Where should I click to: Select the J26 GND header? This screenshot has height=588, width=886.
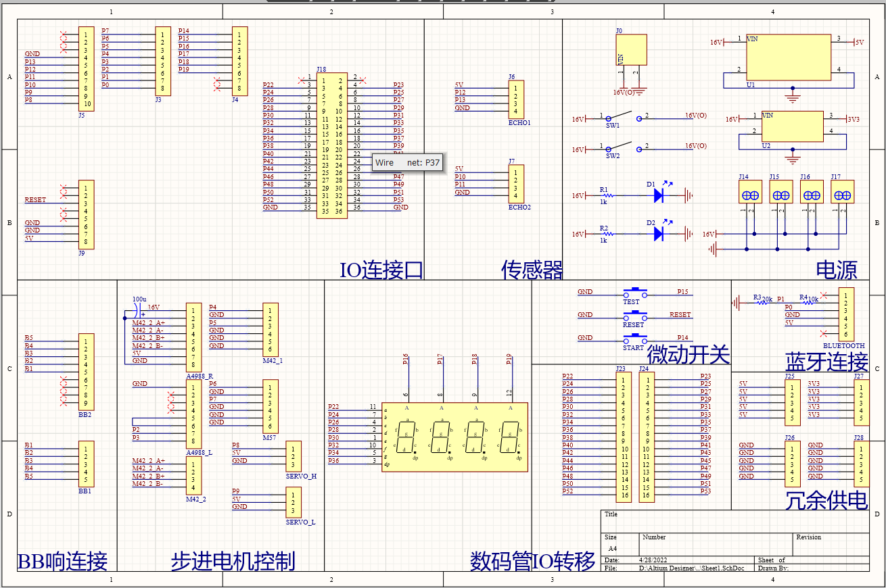[793, 464]
